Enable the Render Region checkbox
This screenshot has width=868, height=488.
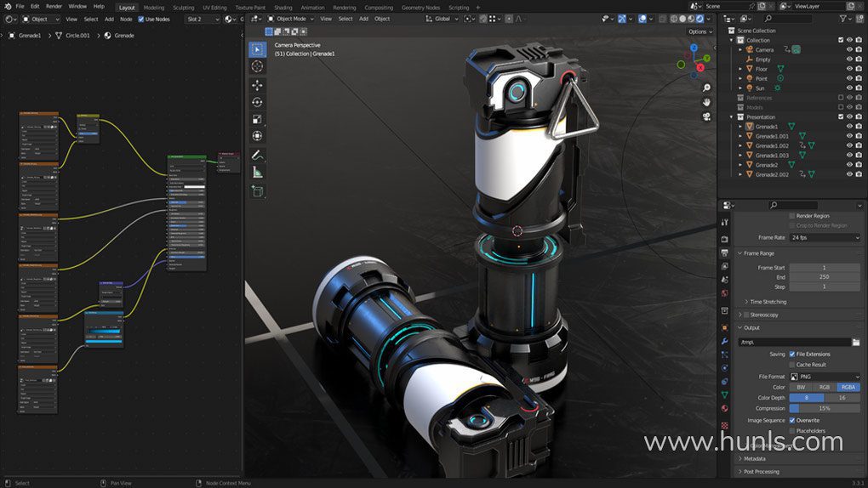(x=792, y=216)
